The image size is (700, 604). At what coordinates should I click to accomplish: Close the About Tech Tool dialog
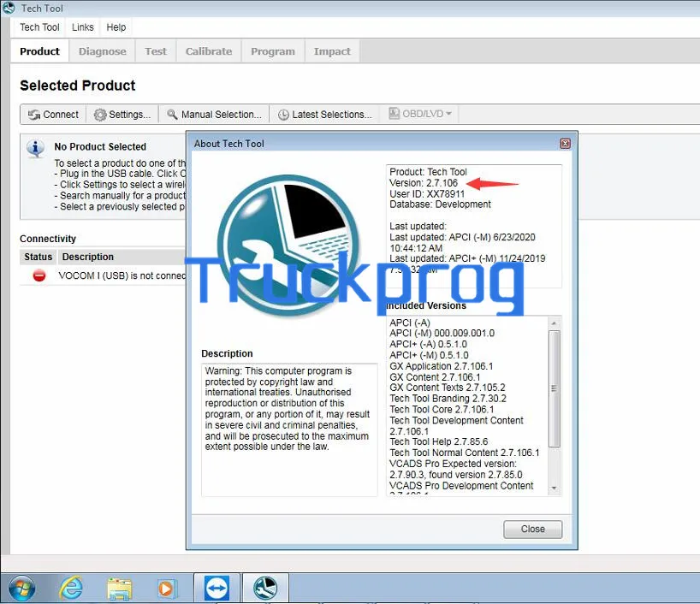tap(532, 529)
